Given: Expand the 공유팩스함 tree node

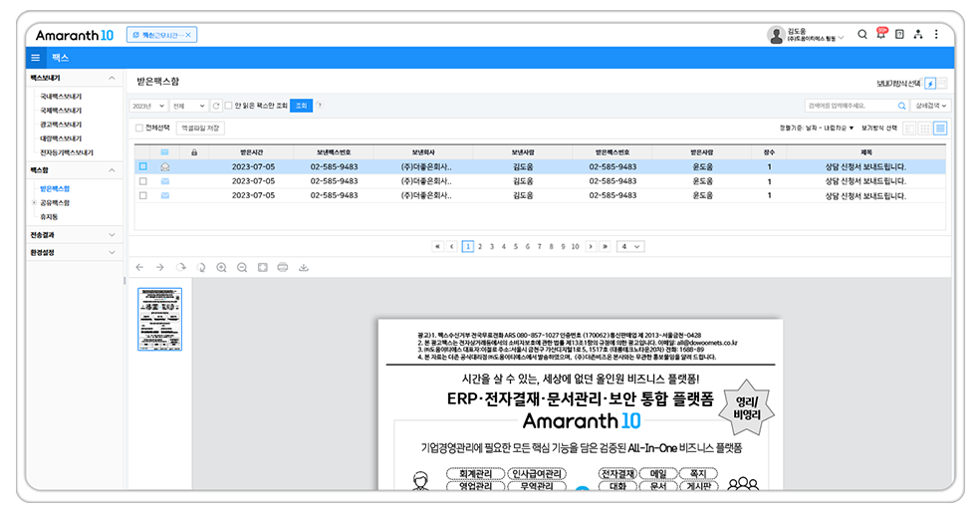Looking at the screenshot, I should (34, 202).
